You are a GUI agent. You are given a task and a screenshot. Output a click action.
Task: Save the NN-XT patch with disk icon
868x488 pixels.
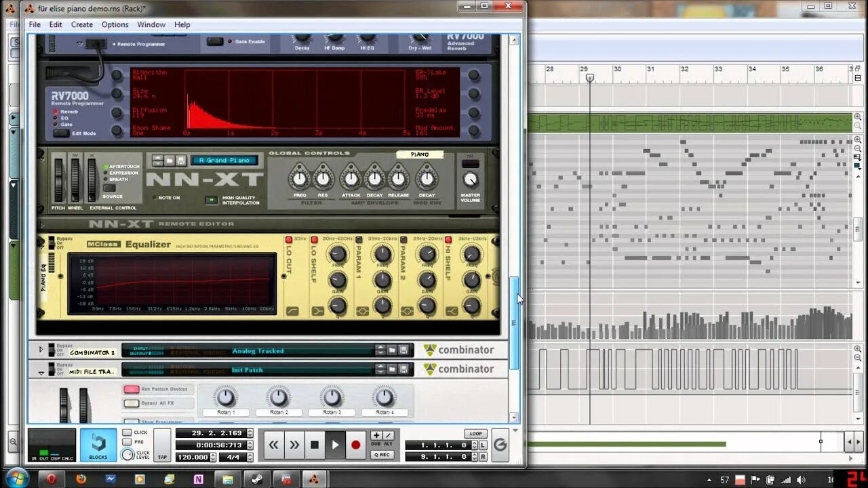tap(181, 161)
